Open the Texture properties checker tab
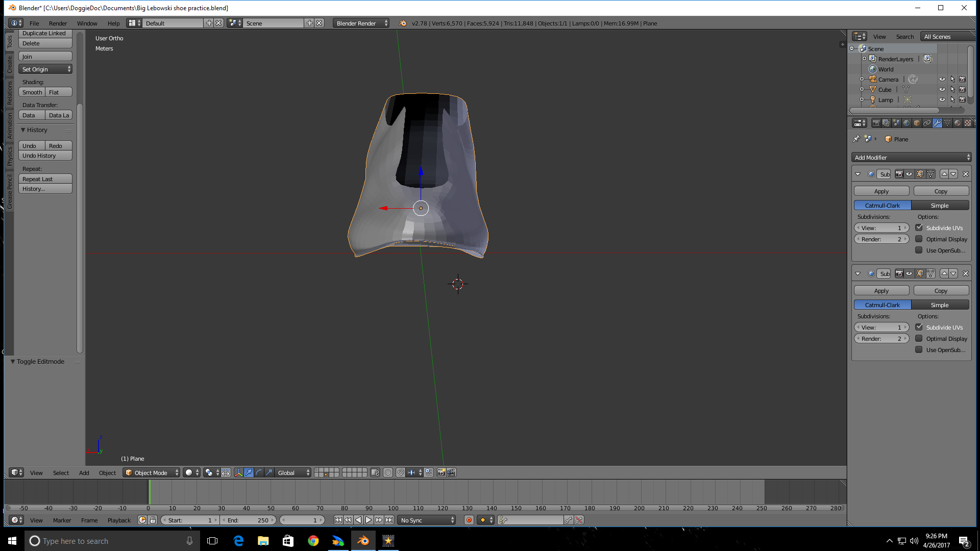This screenshot has width=980, height=551. pyautogui.click(x=968, y=123)
